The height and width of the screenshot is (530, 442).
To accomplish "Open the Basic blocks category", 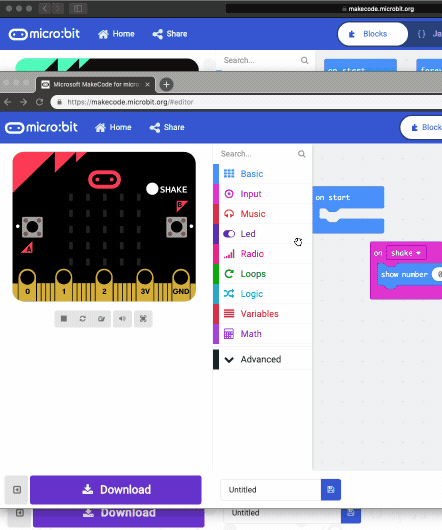I will click(263, 174).
